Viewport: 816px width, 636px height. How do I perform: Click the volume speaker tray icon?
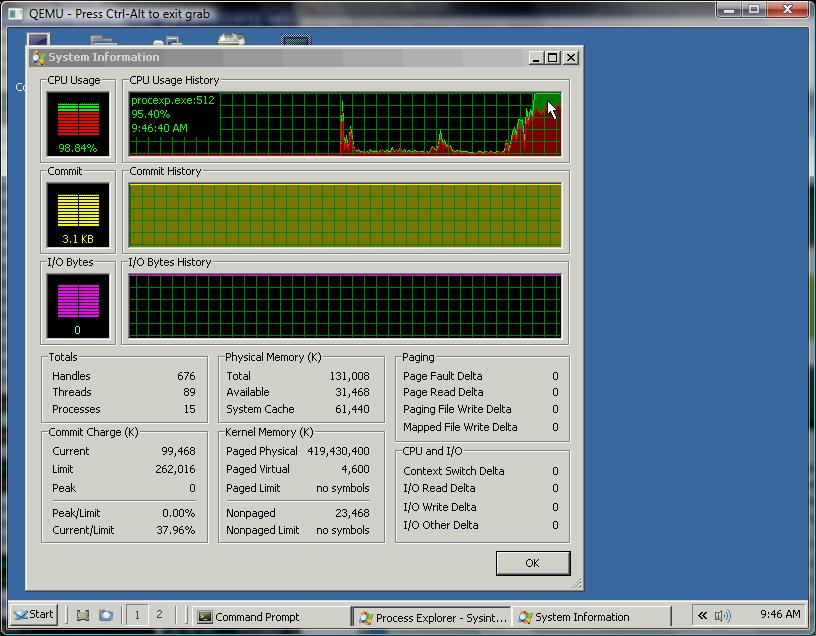pyautogui.click(x=722, y=615)
